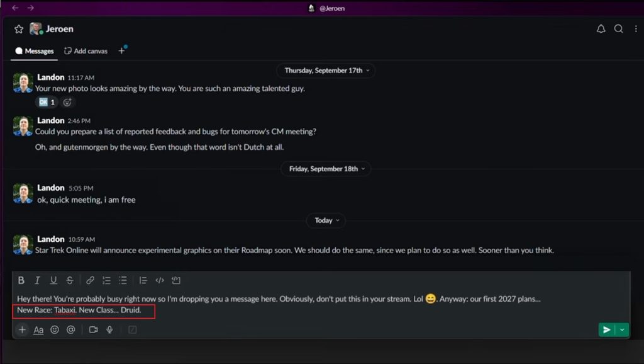Open notification bell settings

click(x=601, y=29)
